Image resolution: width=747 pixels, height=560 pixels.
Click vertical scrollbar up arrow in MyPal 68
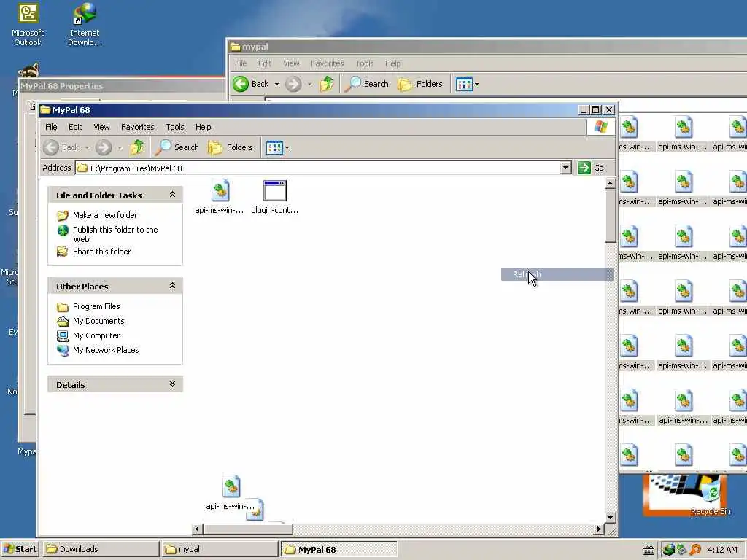611,184
